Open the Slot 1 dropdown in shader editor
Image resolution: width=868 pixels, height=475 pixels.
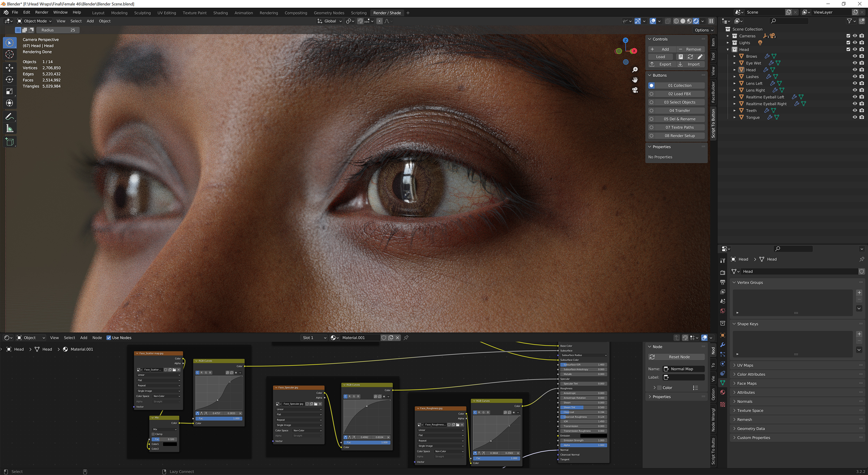(x=314, y=337)
